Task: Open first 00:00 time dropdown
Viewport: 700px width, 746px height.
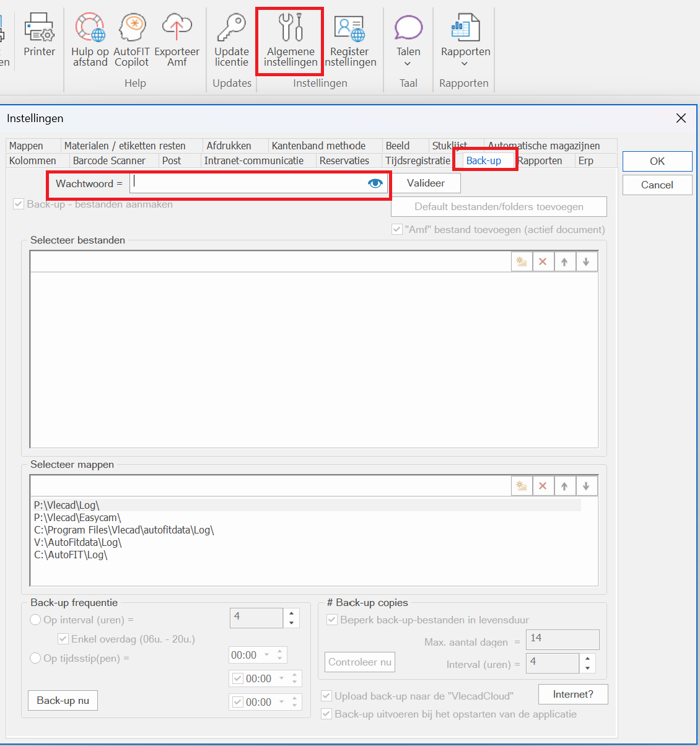Action: [x=267, y=655]
